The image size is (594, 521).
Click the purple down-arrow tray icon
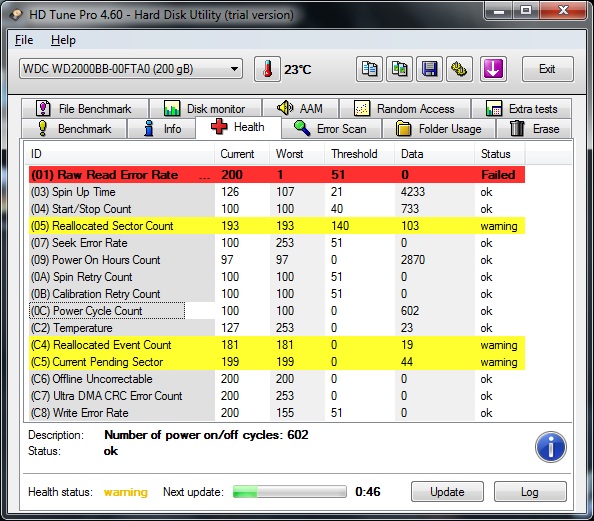[493, 69]
